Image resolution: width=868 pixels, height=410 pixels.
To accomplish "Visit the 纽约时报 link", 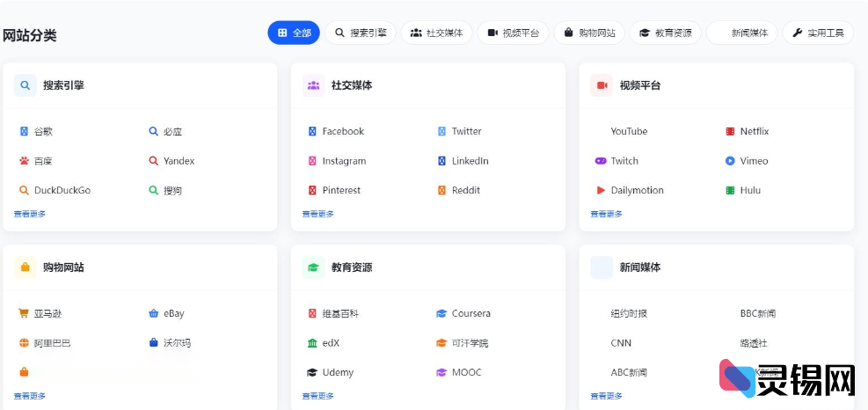I will [x=629, y=313].
